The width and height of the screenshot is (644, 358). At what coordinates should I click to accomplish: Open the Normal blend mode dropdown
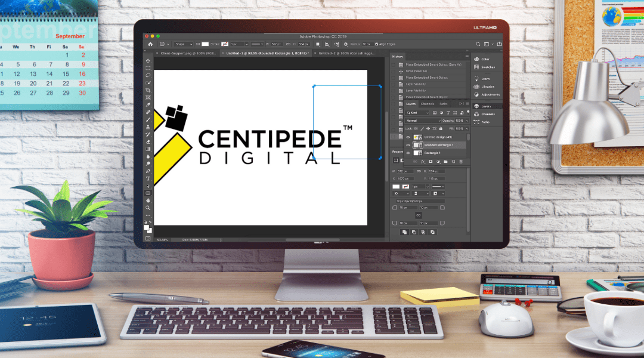click(423, 121)
